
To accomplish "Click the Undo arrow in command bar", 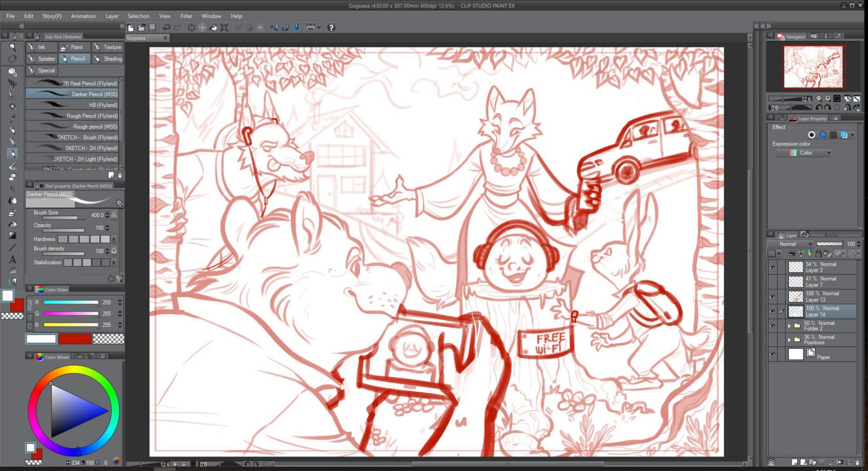I will (x=166, y=28).
